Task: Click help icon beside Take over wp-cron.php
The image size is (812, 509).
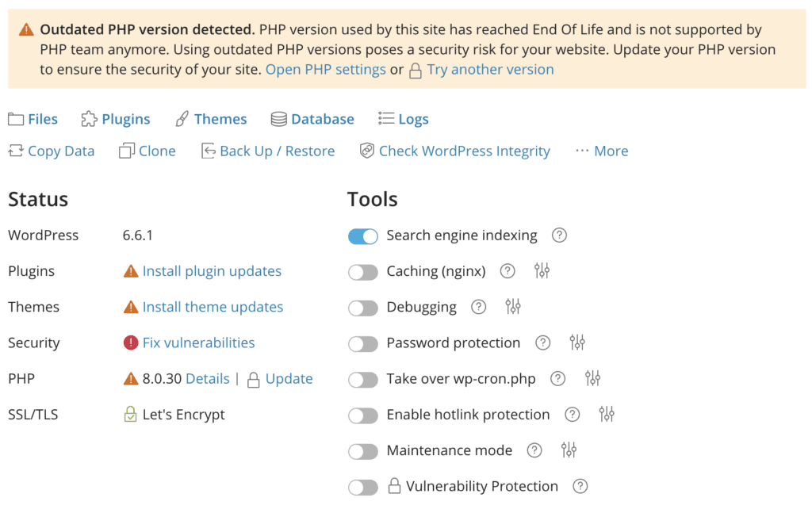Action: click(x=558, y=379)
